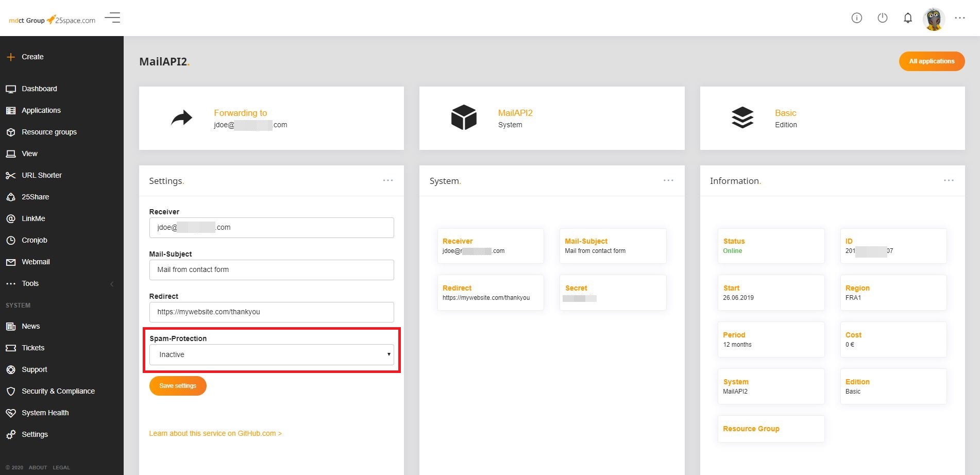The image size is (980, 475).
Task: Open Applications in the sidebar
Action: coord(41,110)
